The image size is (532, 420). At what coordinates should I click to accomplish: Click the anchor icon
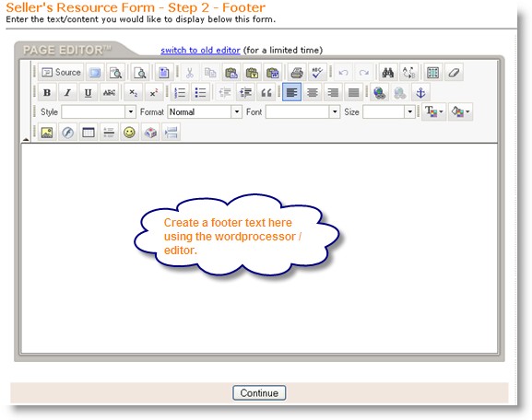point(420,92)
